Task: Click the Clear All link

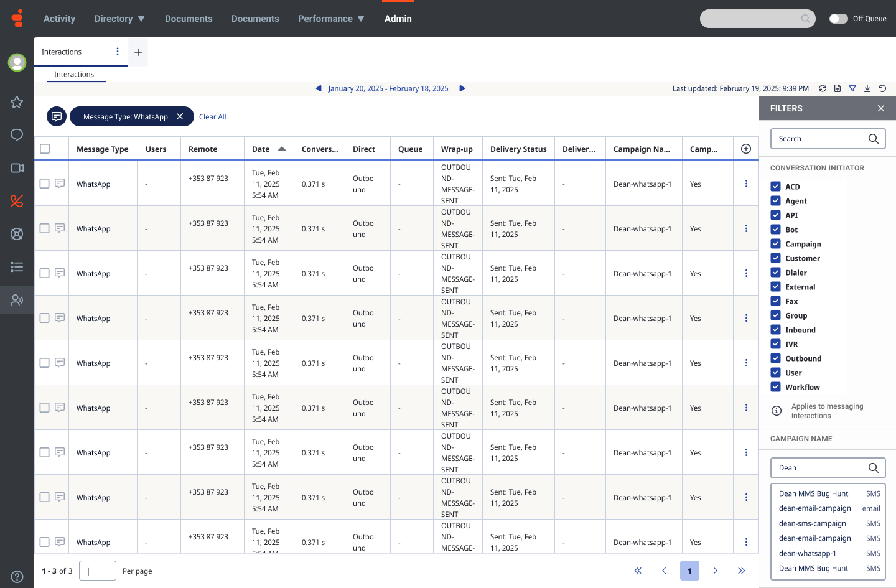Action: click(x=212, y=117)
